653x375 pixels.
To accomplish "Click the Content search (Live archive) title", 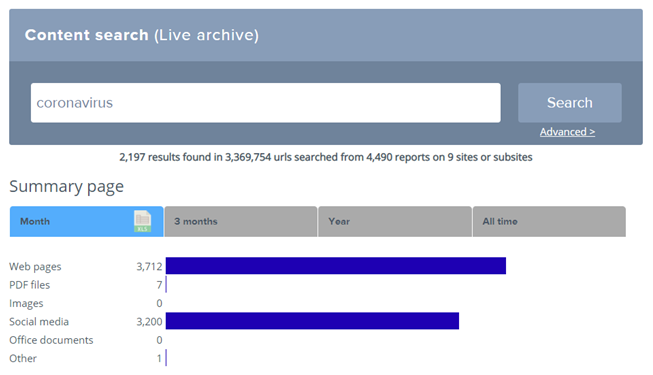I will [x=142, y=35].
